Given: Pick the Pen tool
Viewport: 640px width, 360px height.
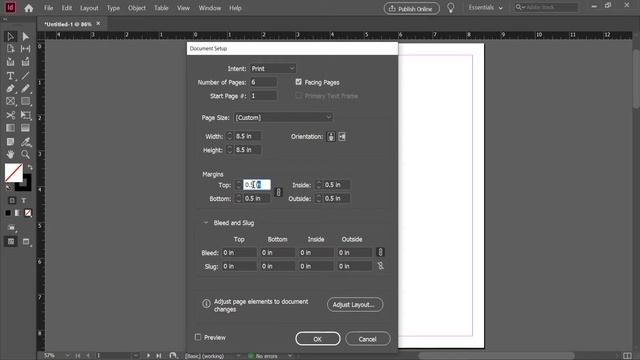Looking at the screenshot, I should pyautogui.click(x=10, y=89).
